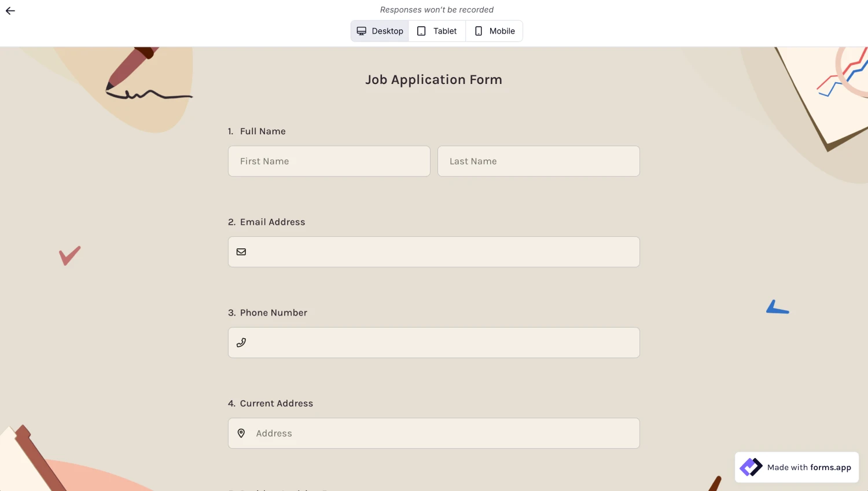
Task: Switch to Tablet preview tab
Action: [437, 31]
